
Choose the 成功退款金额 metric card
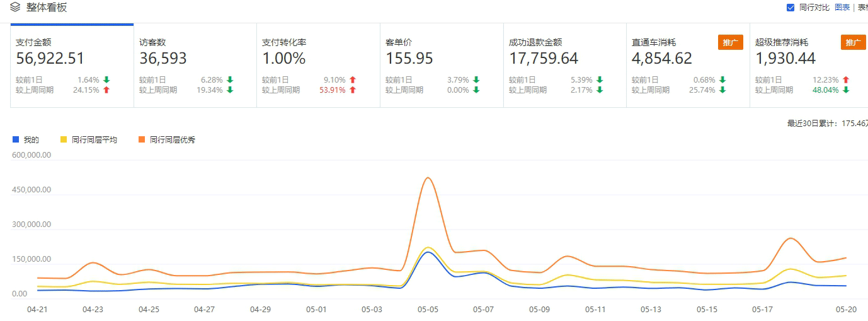(564, 65)
